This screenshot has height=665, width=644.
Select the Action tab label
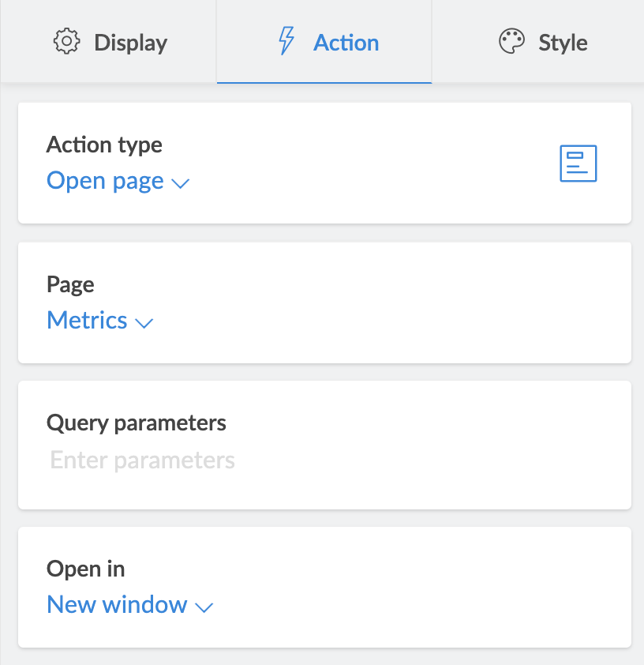tap(346, 42)
